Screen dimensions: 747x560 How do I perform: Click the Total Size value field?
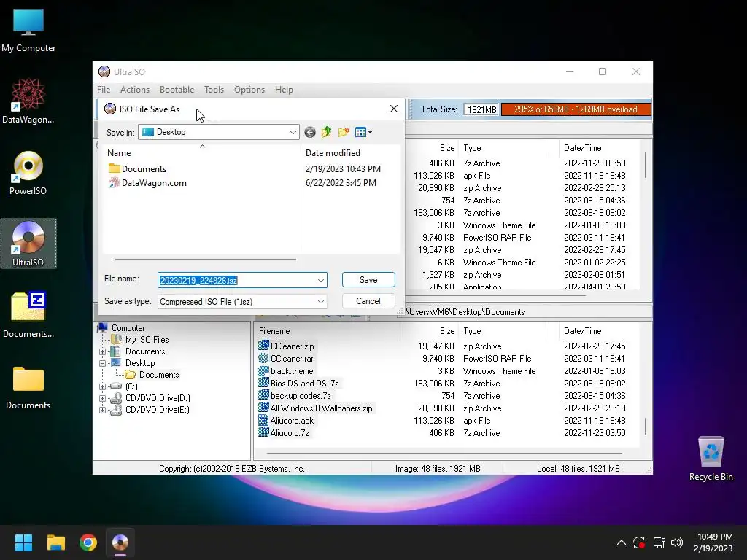click(481, 109)
